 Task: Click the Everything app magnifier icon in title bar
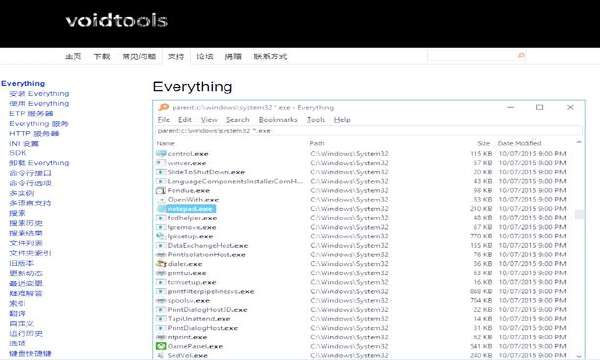tap(163, 108)
